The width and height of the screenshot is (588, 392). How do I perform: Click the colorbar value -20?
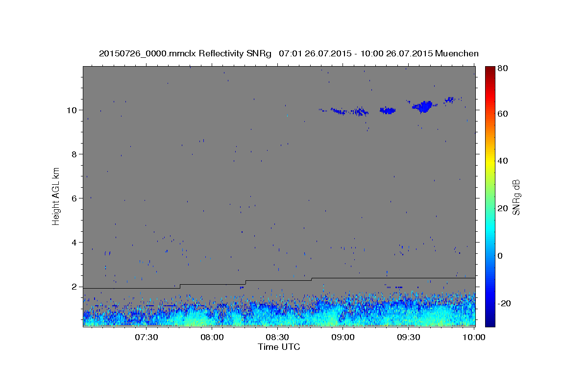(504, 303)
